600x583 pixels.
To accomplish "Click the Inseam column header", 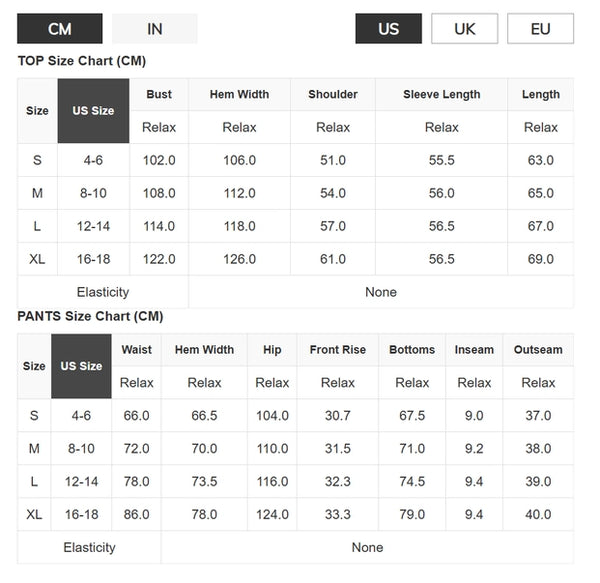I will coord(474,350).
